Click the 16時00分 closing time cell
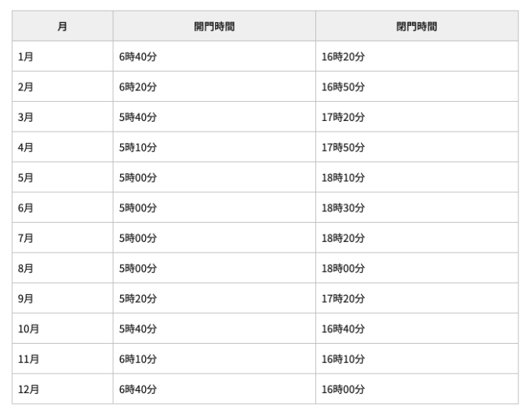The height and width of the screenshot is (416, 532). [344, 389]
